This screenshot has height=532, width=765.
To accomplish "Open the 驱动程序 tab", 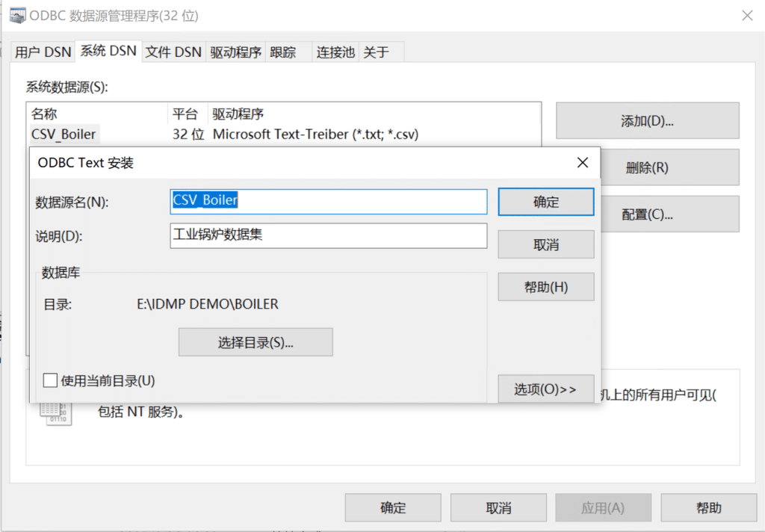I will [236, 51].
